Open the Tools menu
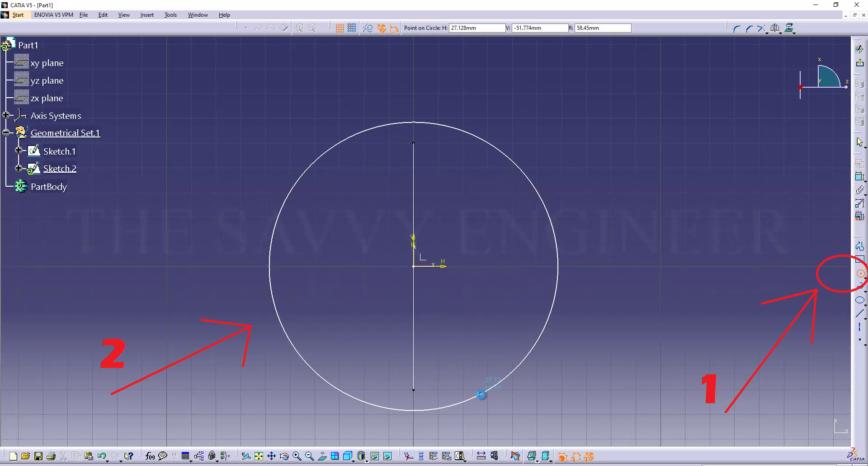Image resolution: width=868 pixels, height=466 pixels. click(170, 15)
